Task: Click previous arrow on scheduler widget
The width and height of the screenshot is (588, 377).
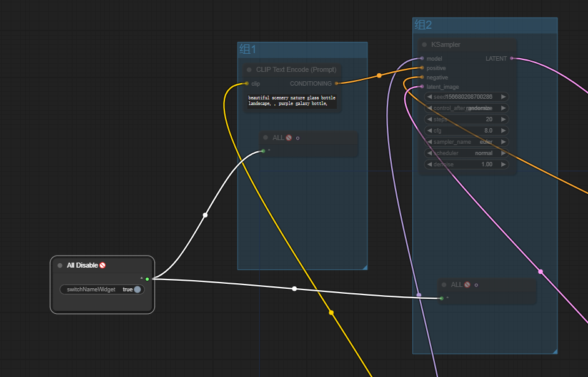Action: click(x=429, y=153)
